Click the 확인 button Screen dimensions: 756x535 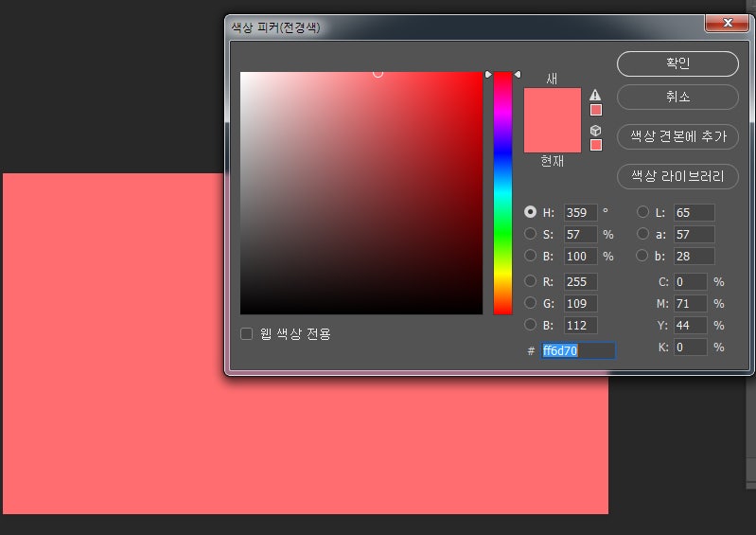point(677,63)
